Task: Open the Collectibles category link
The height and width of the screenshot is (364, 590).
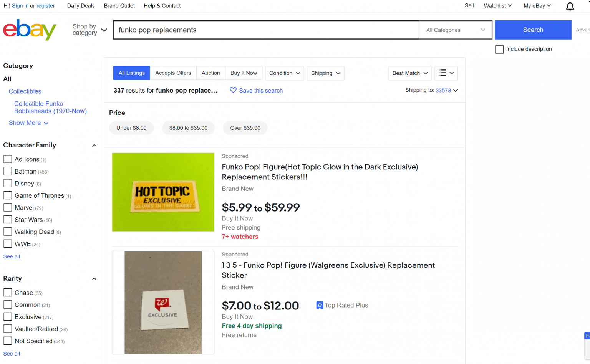Action: click(25, 91)
